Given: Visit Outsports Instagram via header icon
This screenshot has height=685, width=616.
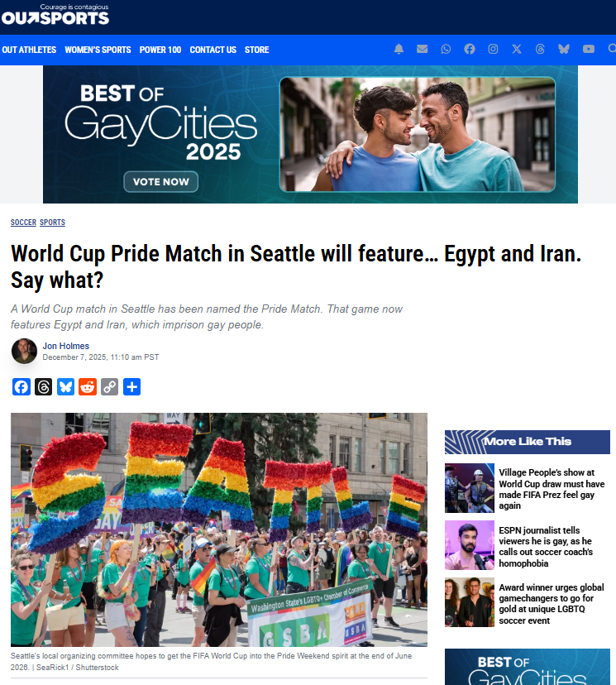Looking at the screenshot, I should [x=493, y=49].
